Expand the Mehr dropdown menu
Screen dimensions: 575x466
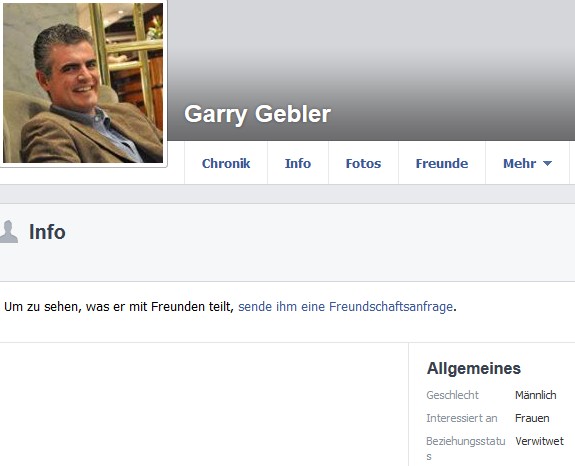click(x=527, y=163)
